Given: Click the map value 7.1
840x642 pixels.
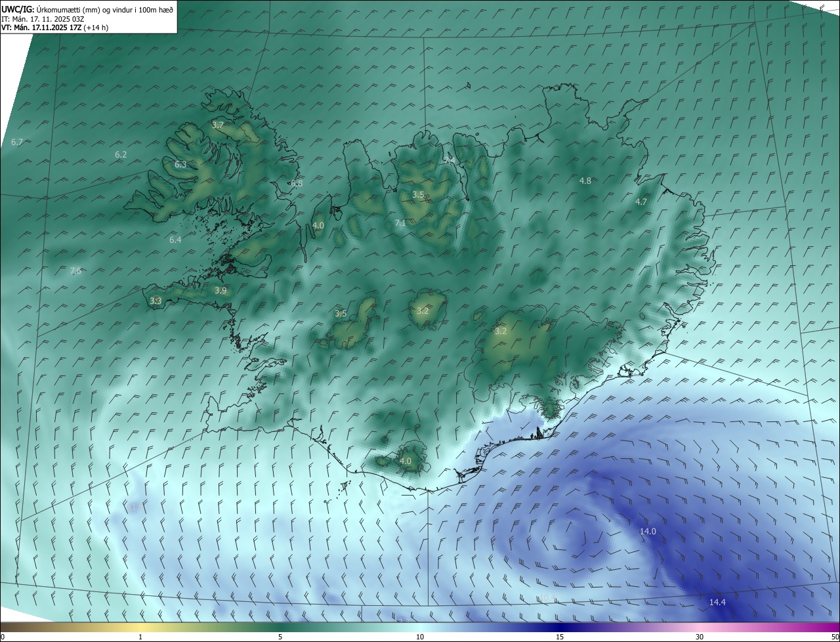Looking at the screenshot, I should (x=400, y=223).
